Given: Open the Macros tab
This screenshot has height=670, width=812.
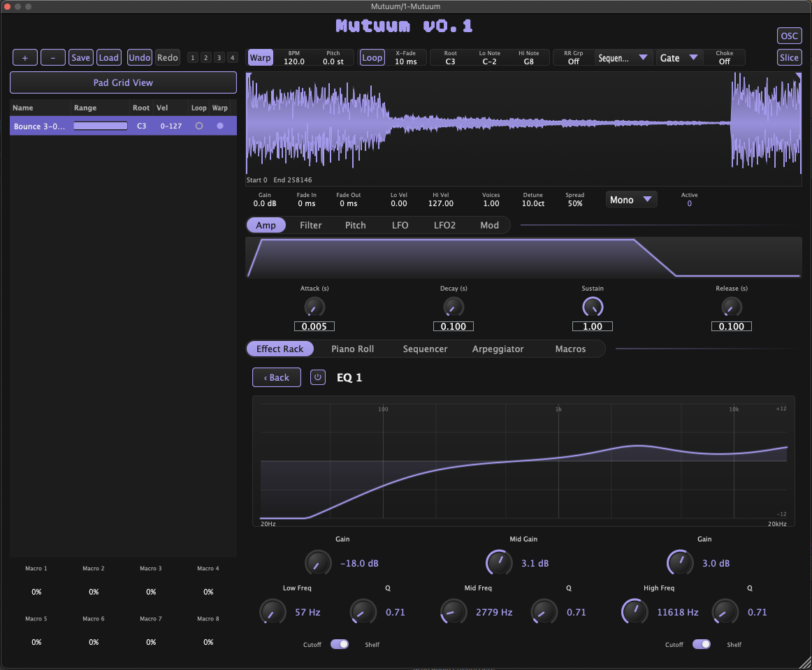Looking at the screenshot, I should click(570, 349).
